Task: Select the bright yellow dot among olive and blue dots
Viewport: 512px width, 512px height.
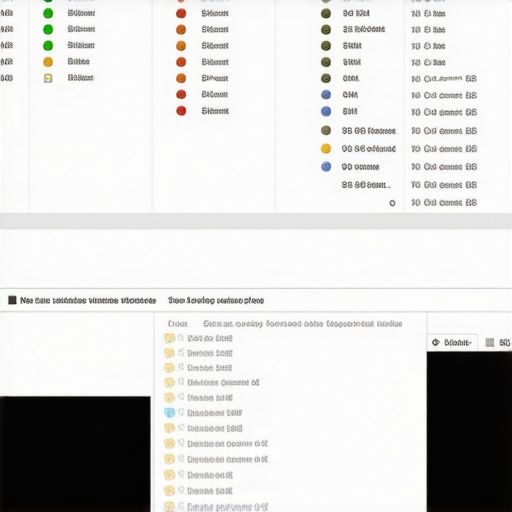Action: (x=326, y=148)
